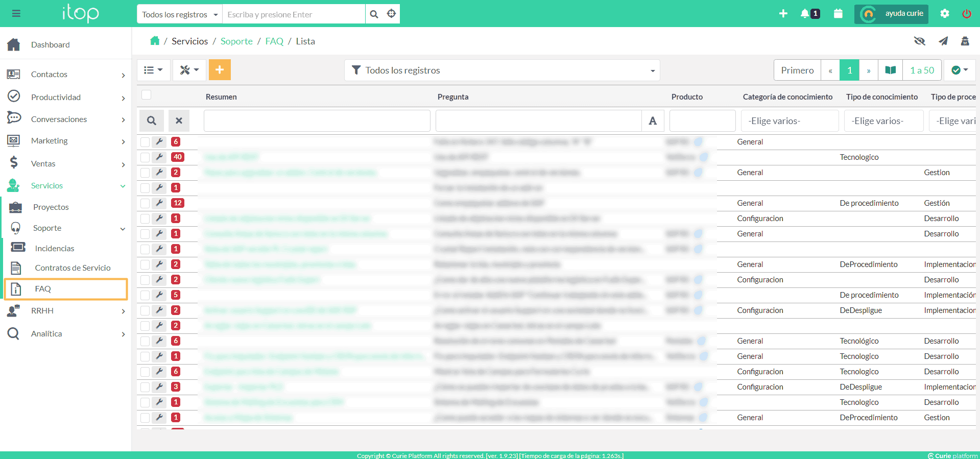The width and height of the screenshot is (980, 459).
Task: Toggle the select-all checkbox in table header
Action: coord(147,95)
